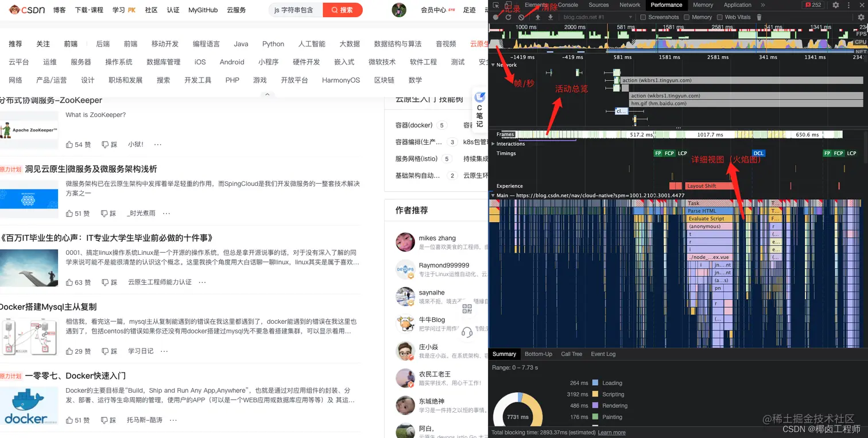Open the user avatar in CSDN header
The width and height of the screenshot is (868, 438).
tap(399, 10)
